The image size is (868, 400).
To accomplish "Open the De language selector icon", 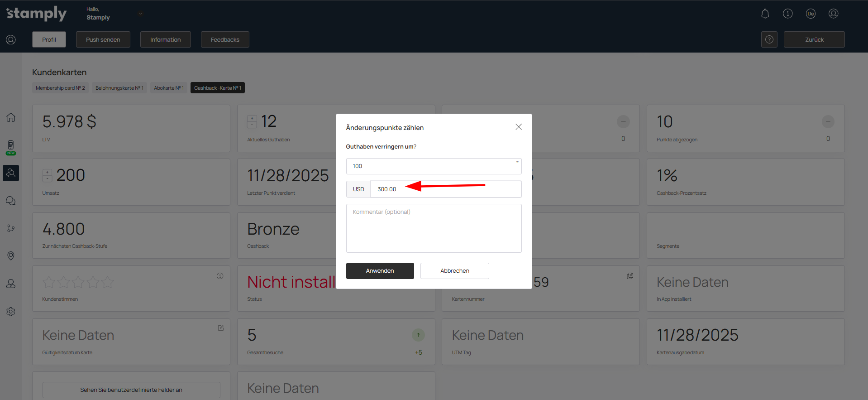I will point(811,14).
